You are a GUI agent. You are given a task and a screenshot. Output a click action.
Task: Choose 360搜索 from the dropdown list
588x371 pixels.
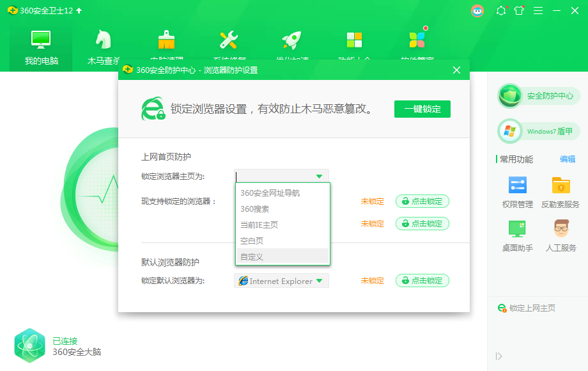(x=282, y=209)
